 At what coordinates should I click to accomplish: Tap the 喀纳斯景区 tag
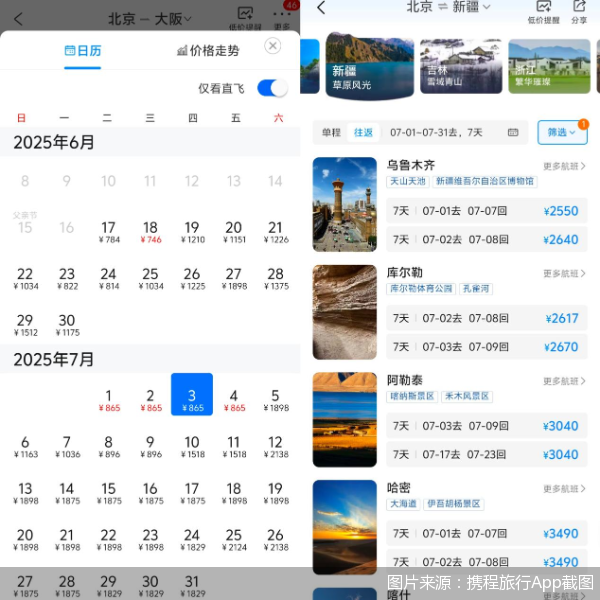pyautogui.click(x=412, y=396)
